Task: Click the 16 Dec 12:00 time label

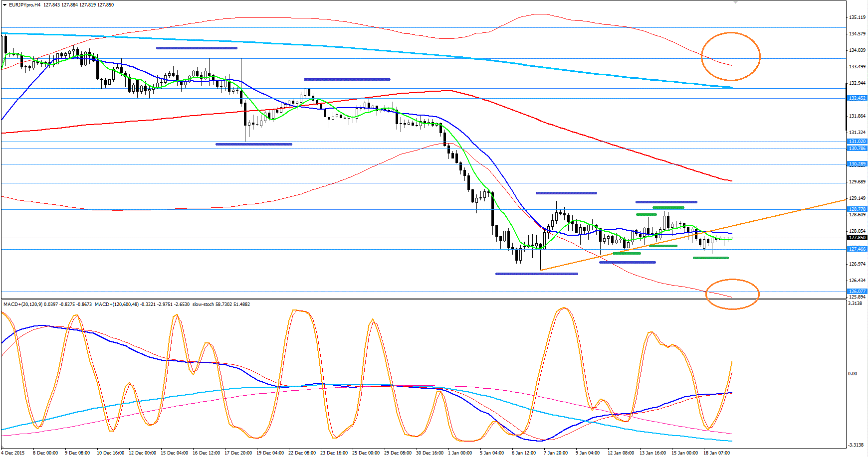Action: pyautogui.click(x=206, y=453)
